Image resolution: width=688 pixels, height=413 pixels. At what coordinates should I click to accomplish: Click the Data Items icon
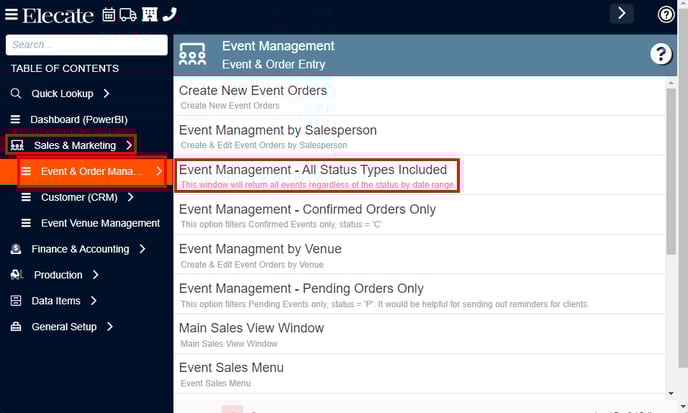click(x=16, y=301)
